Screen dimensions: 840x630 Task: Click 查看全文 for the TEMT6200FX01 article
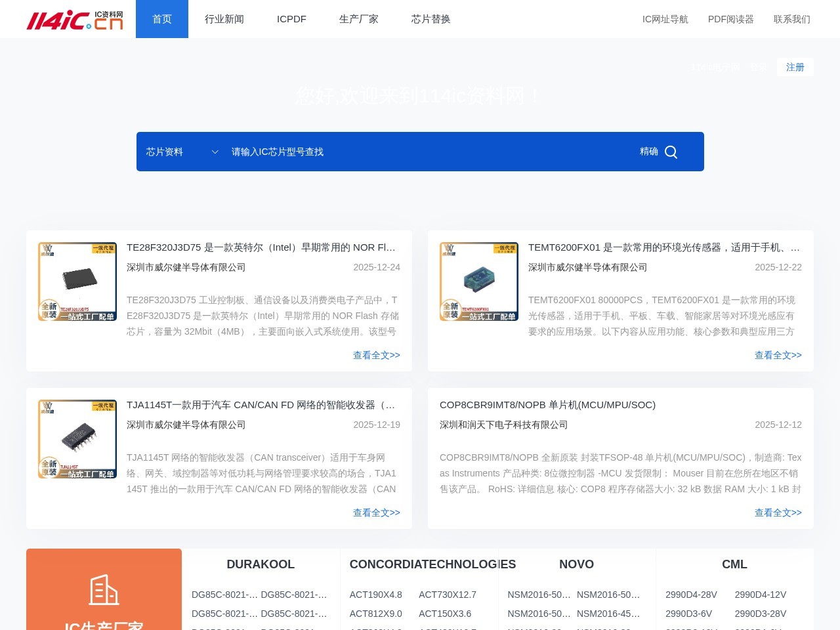pyautogui.click(x=778, y=355)
